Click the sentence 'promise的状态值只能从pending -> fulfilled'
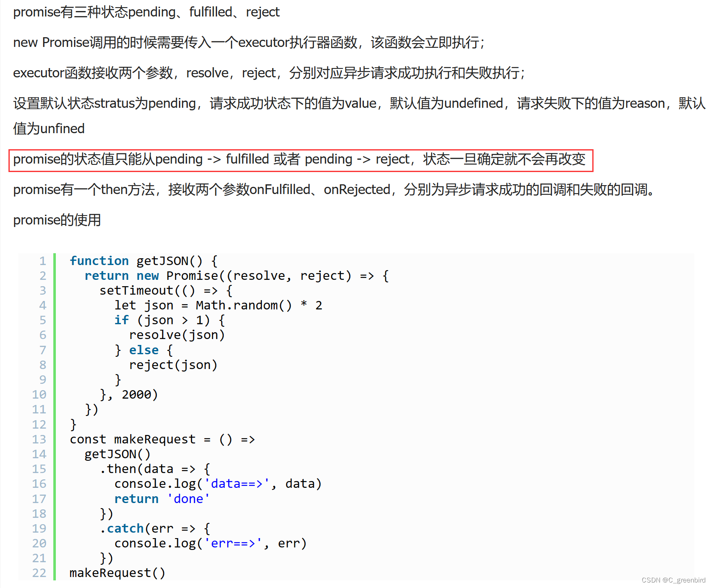This screenshot has height=588, width=712. click(x=300, y=159)
